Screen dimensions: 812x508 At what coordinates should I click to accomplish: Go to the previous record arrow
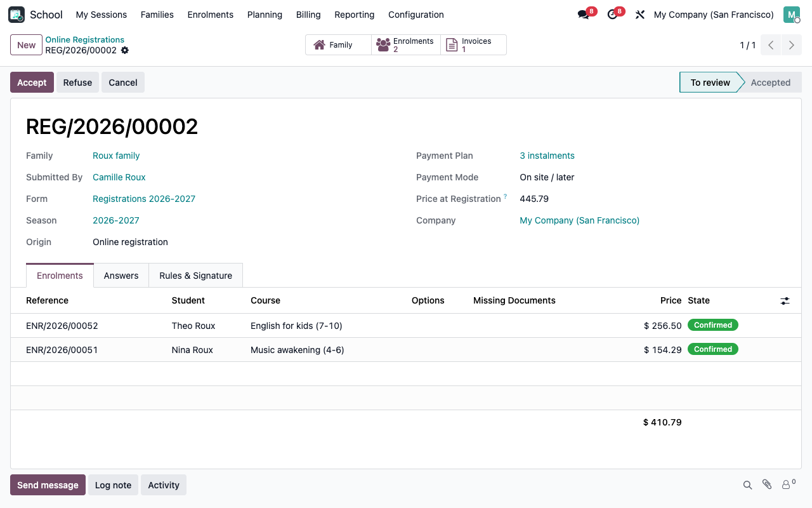pos(771,45)
